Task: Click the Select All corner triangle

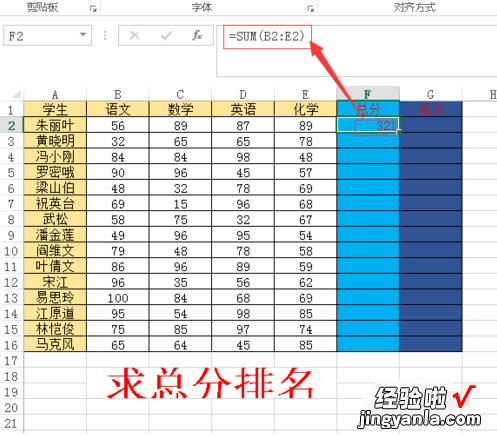Action: (x=16, y=94)
